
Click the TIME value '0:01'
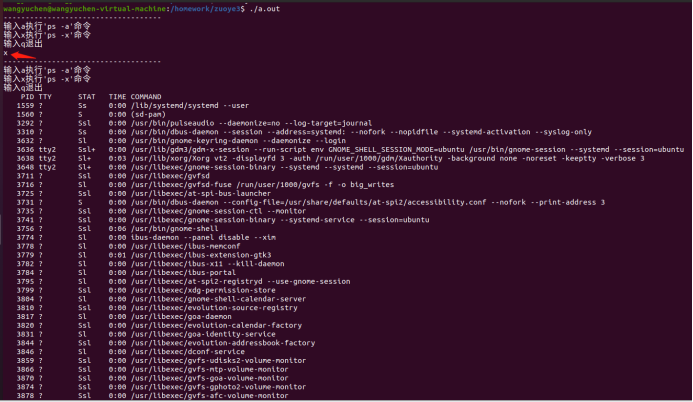point(117,255)
